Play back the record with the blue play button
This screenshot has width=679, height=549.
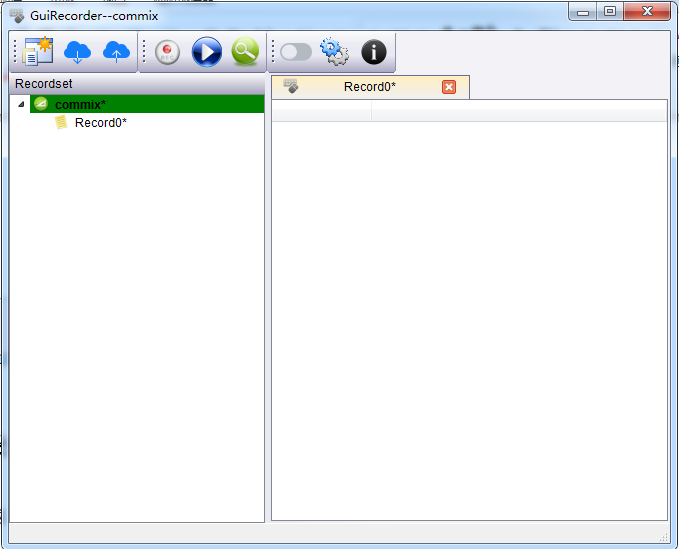[x=207, y=52]
